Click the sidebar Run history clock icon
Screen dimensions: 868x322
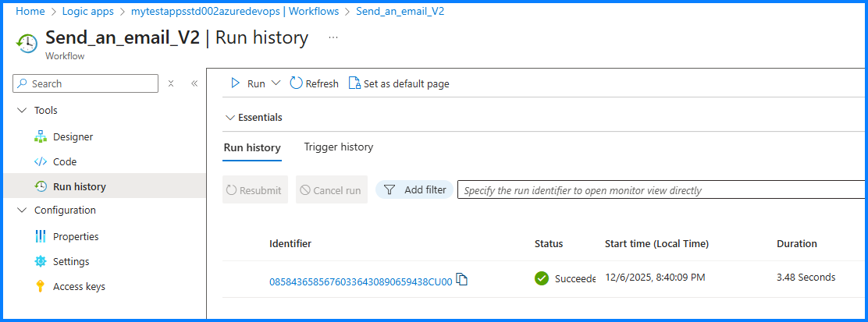click(x=41, y=186)
